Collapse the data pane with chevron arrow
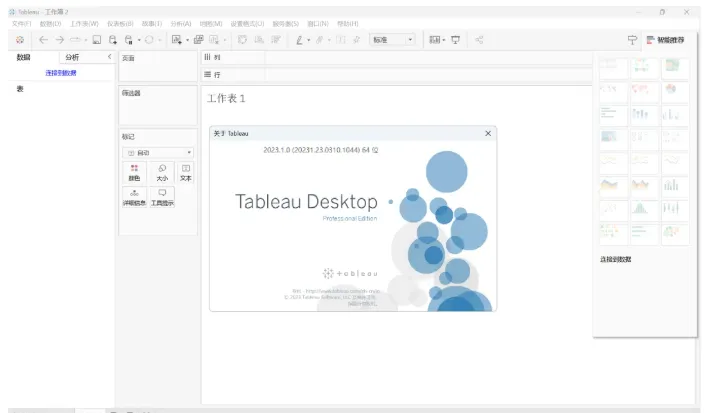The height and width of the screenshot is (413, 704). pyautogui.click(x=110, y=57)
